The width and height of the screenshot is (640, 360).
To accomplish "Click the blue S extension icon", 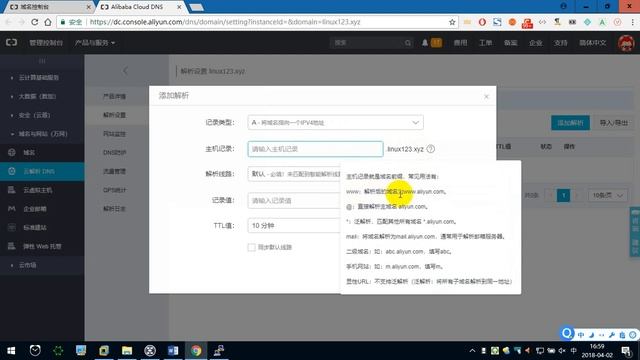I will (497, 22).
